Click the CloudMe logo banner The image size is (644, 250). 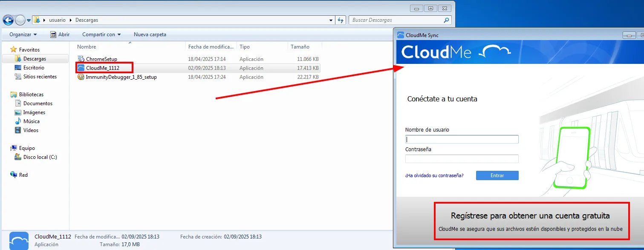point(456,52)
